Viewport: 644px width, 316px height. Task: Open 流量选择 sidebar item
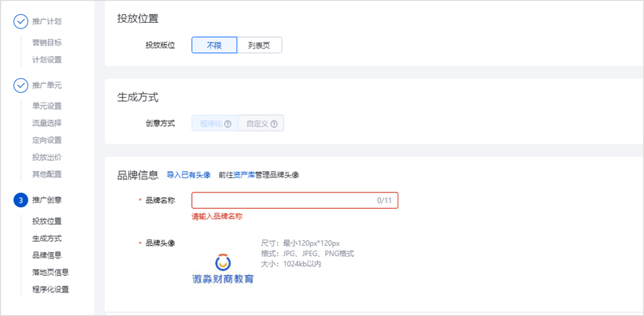pos(46,123)
